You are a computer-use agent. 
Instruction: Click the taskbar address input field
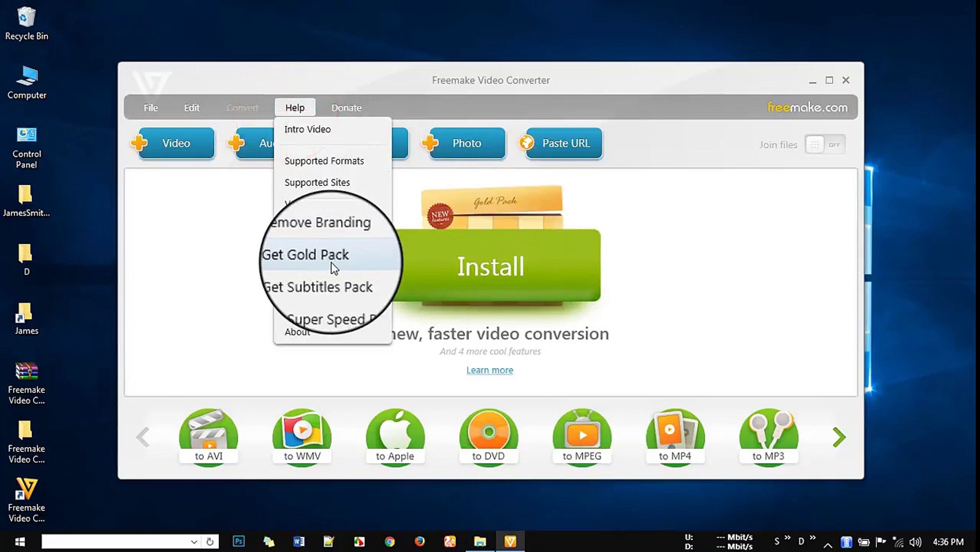[x=115, y=542]
